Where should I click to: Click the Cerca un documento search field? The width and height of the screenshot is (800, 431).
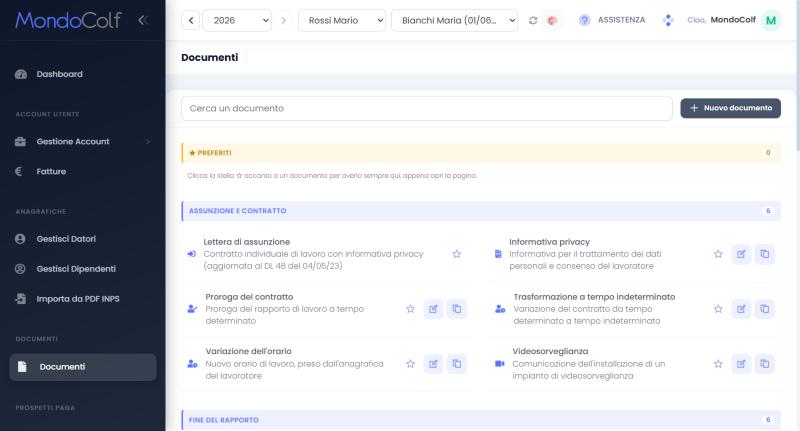[x=427, y=109]
